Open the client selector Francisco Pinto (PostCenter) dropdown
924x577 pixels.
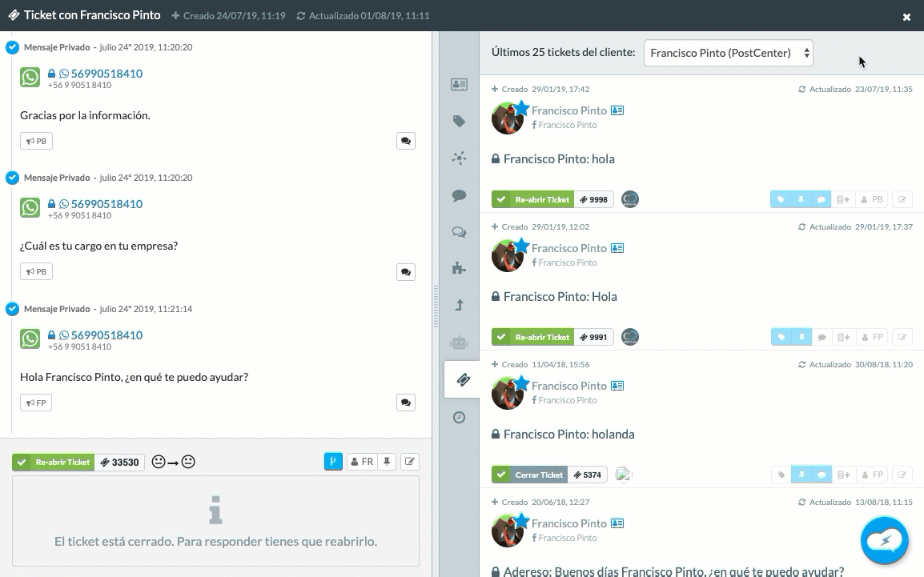point(729,53)
